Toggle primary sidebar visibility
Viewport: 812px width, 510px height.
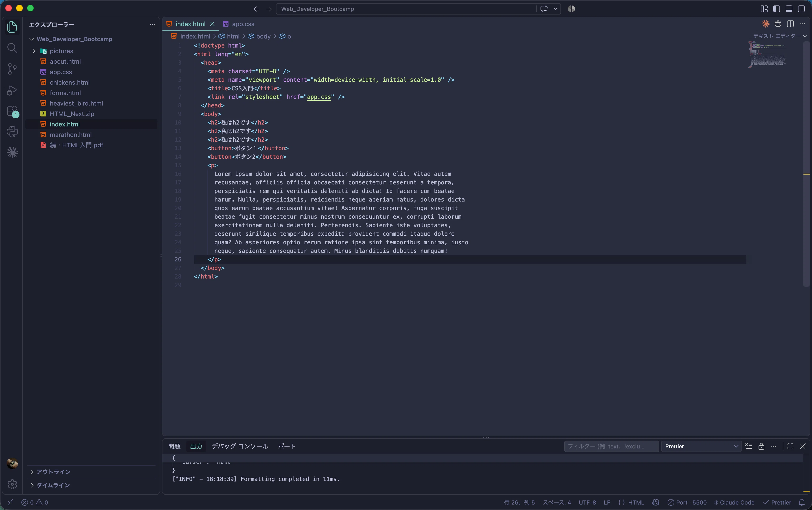pyautogui.click(x=777, y=9)
